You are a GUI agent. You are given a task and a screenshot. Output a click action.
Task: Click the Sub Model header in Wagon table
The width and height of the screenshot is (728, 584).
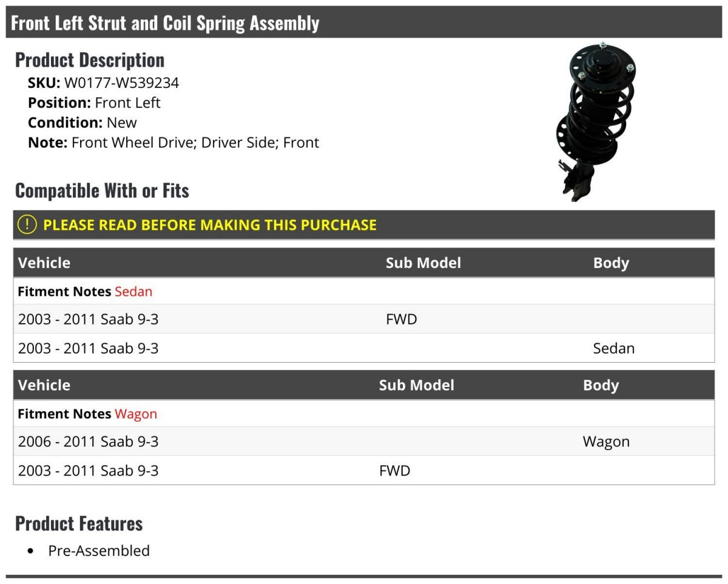[x=416, y=386]
